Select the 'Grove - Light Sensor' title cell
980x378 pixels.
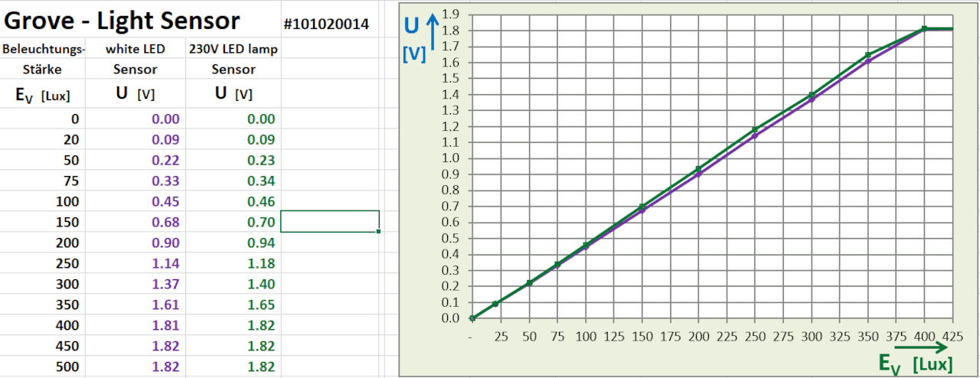point(122,21)
